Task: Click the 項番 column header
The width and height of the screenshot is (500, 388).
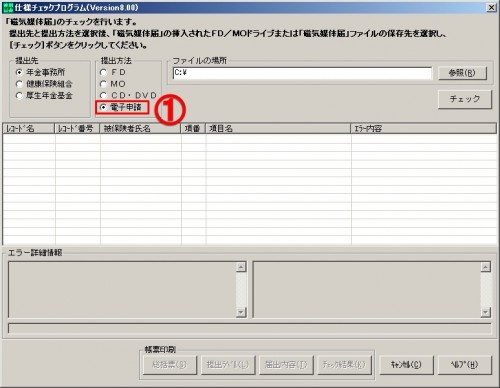Action: pyautogui.click(x=193, y=128)
